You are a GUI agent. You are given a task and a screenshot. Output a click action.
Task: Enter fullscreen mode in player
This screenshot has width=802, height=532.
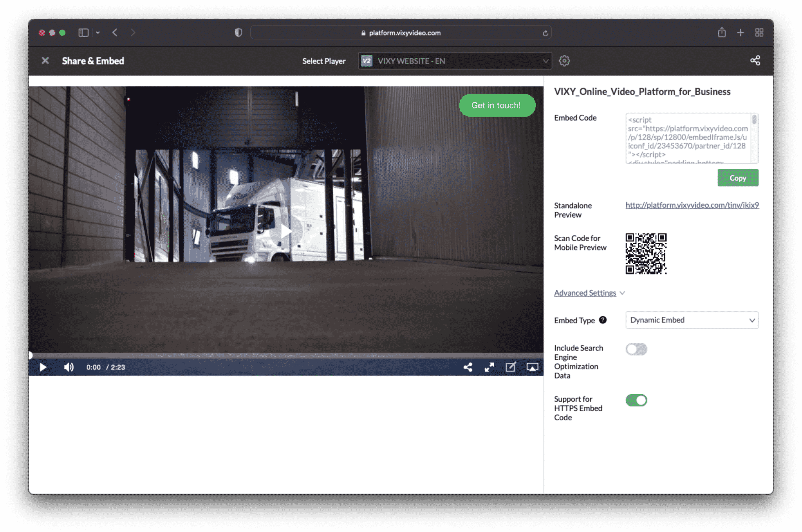point(489,367)
